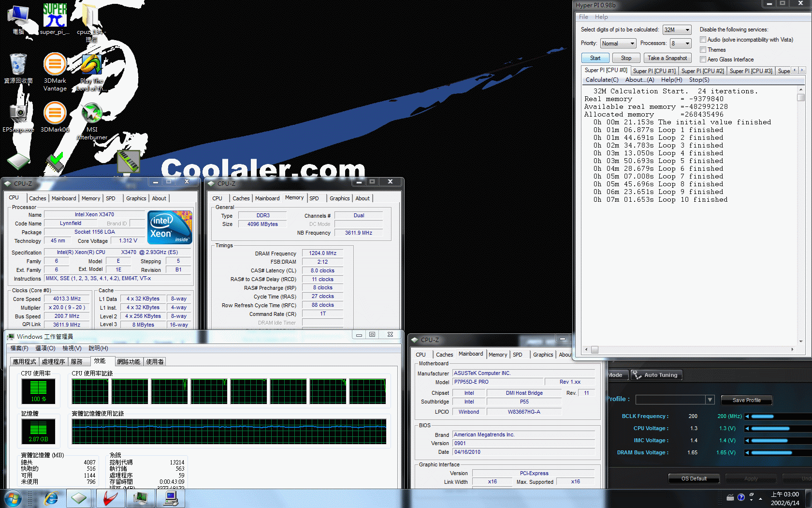
Task: Switch to Hyper PI taskbar button
Action: point(171,498)
